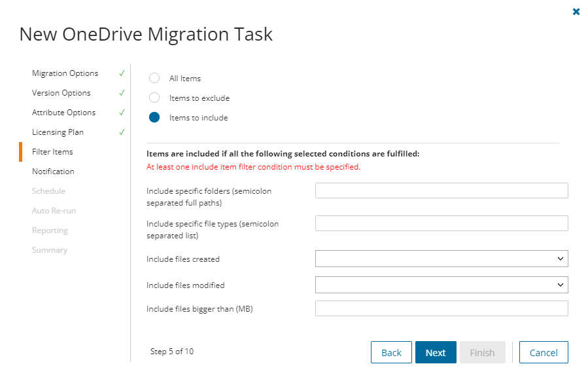This screenshot has height=383, width=588.
Task: Open the Include files modified dropdown
Action: click(x=441, y=285)
